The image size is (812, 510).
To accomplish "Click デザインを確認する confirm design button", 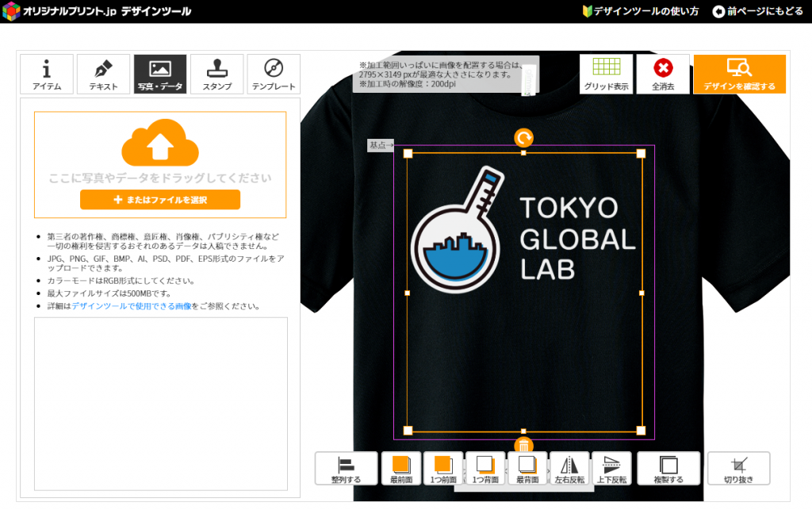I will tap(740, 74).
